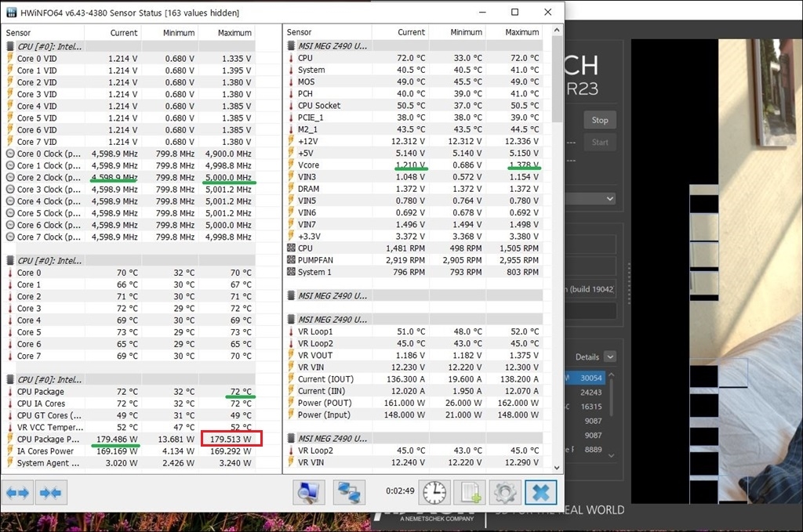Click the 0:02:49 elapsed time readout

pyautogui.click(x=400, y=491)
